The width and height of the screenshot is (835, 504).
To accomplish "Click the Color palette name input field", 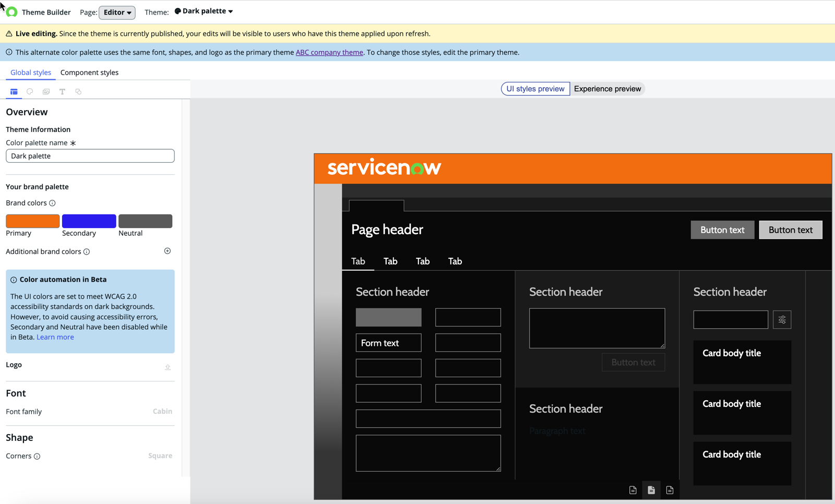I will pyautogui.click(x=90, y=156).
